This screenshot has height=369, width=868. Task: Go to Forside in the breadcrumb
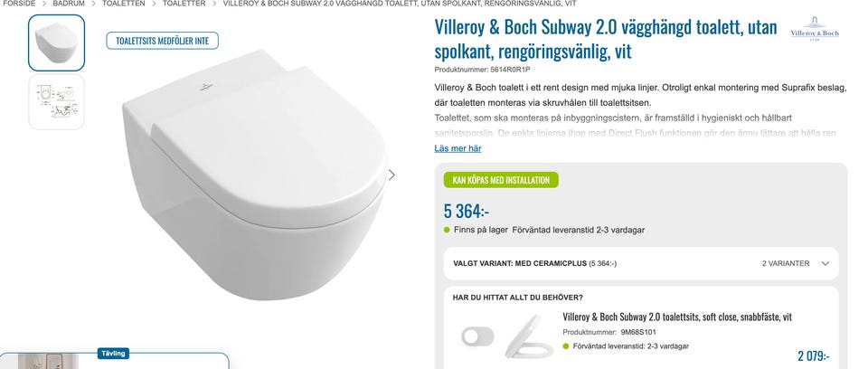click(x=19, y=4)
